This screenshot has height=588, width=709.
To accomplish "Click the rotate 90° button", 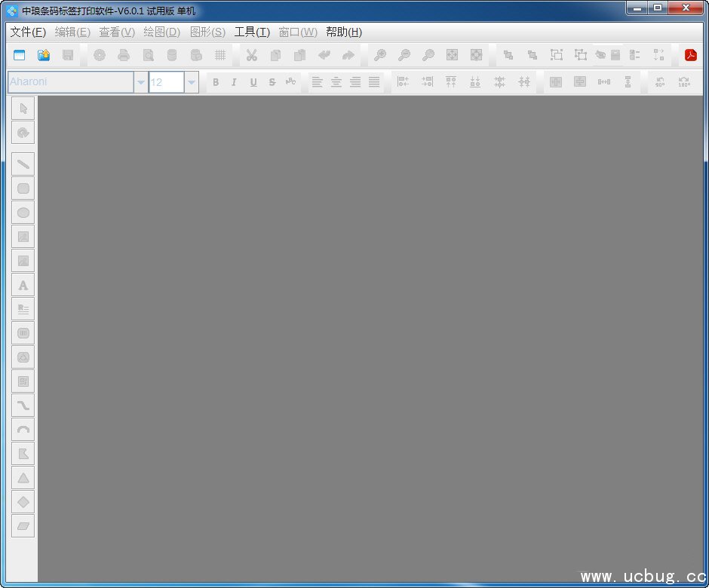I will click(x=660, y=82).
